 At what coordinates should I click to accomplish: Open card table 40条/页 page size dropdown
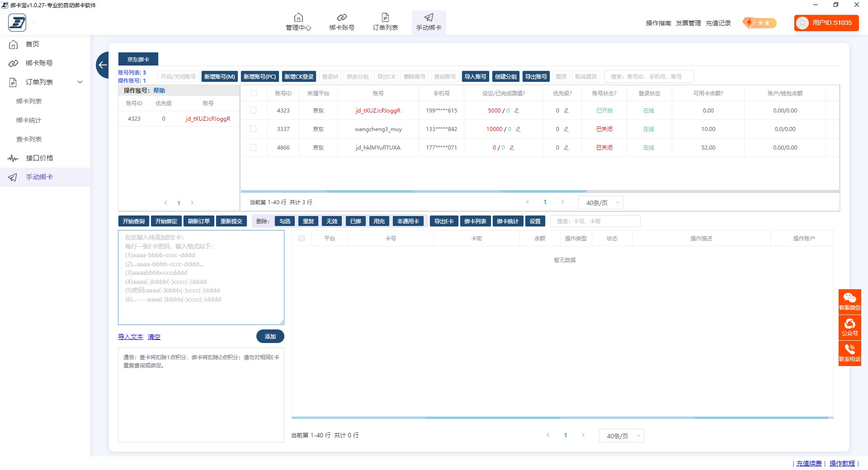pyautogui.click(x=621, y=436)
